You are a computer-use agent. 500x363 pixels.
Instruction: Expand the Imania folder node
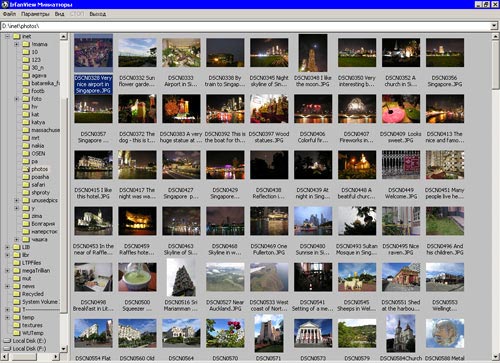tap(16, 44)
